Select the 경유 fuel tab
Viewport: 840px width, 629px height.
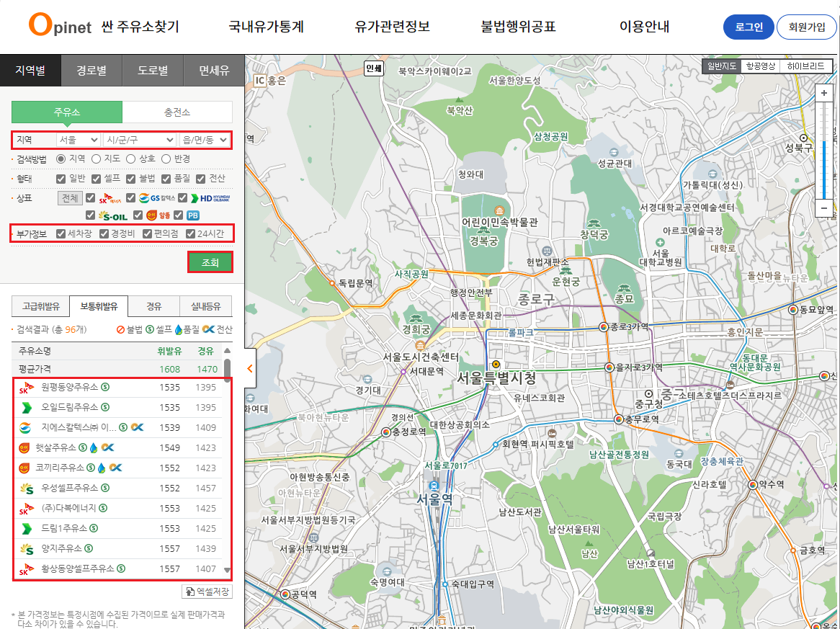pos(153,306)
